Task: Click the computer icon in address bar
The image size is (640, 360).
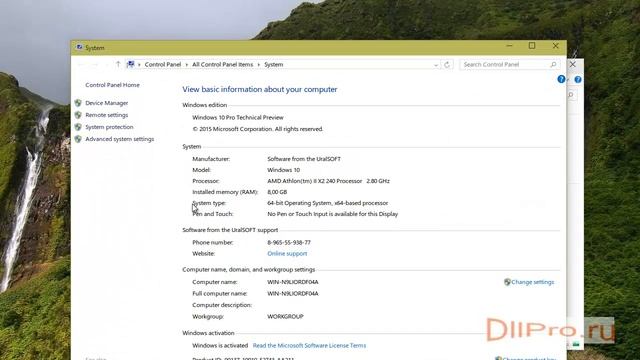Action: click(x=131, y=64)
